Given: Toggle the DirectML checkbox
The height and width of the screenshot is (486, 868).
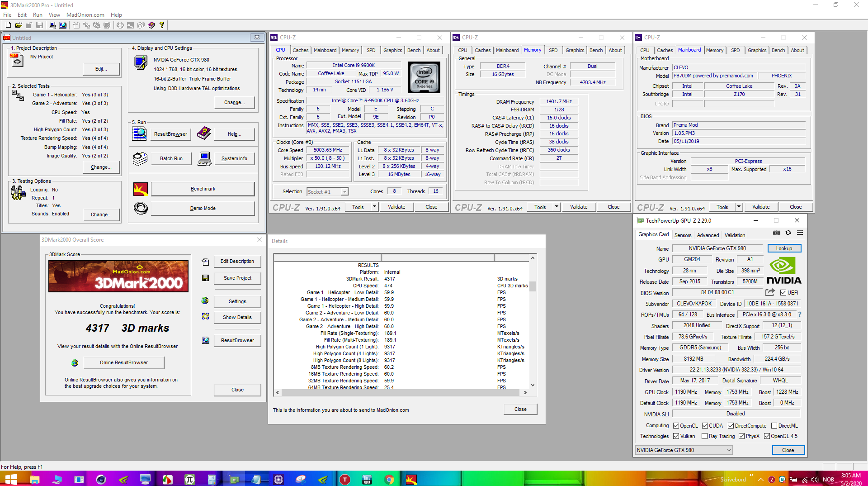Looking at the screenshot, I should point(774,426).
